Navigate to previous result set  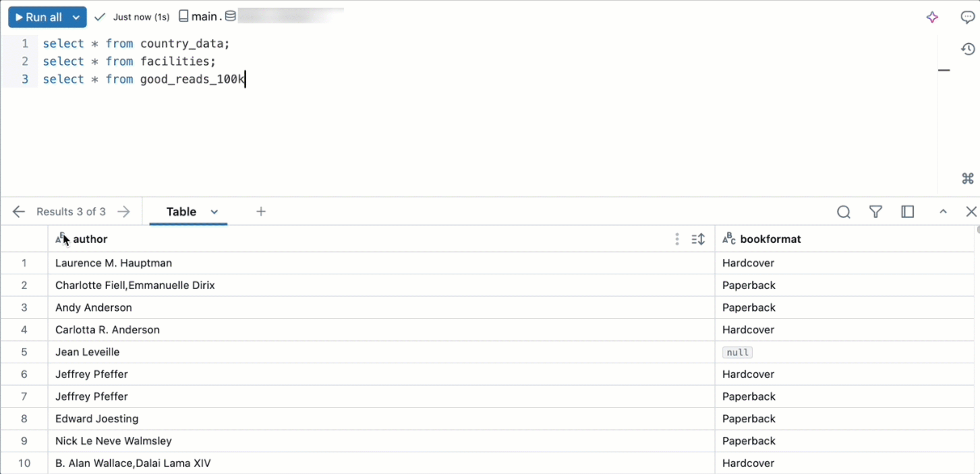pyautogui.click(x=18, y=211)
